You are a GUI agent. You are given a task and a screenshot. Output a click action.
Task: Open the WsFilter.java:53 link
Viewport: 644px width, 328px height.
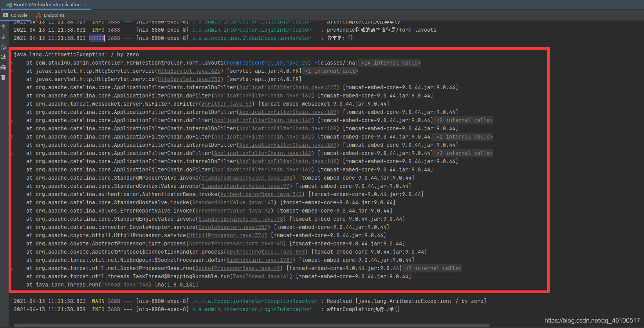(227, 104)
